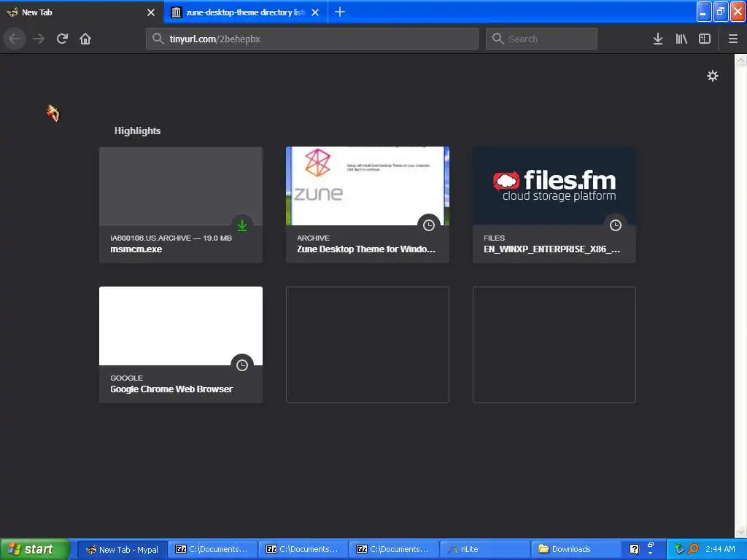Open the Downloads folder taskbar button
This screenshot has width=747, height=560.
[x=576, y=549]
